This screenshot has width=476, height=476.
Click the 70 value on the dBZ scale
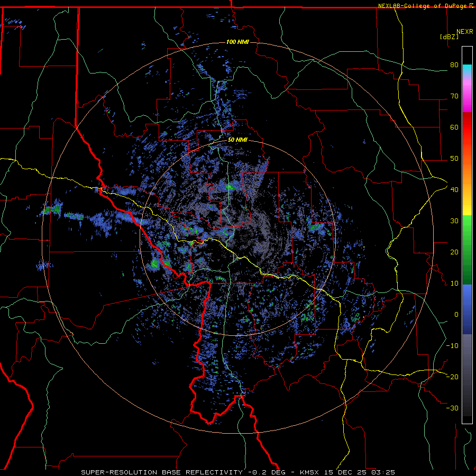click(x=454, y=96)
